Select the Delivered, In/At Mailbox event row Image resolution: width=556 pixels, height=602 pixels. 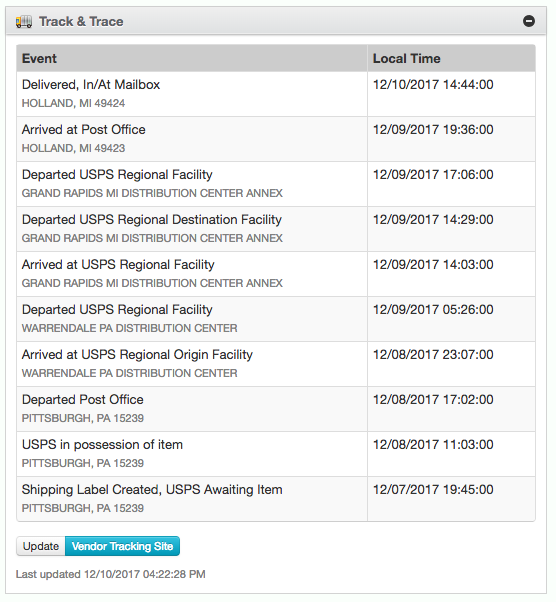276,94
